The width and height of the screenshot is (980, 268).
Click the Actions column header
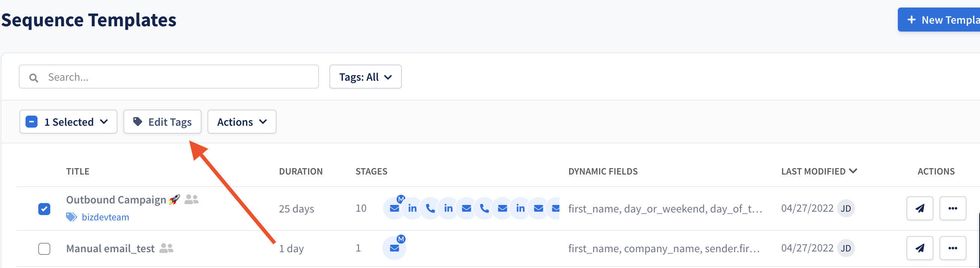pos(936,171)
